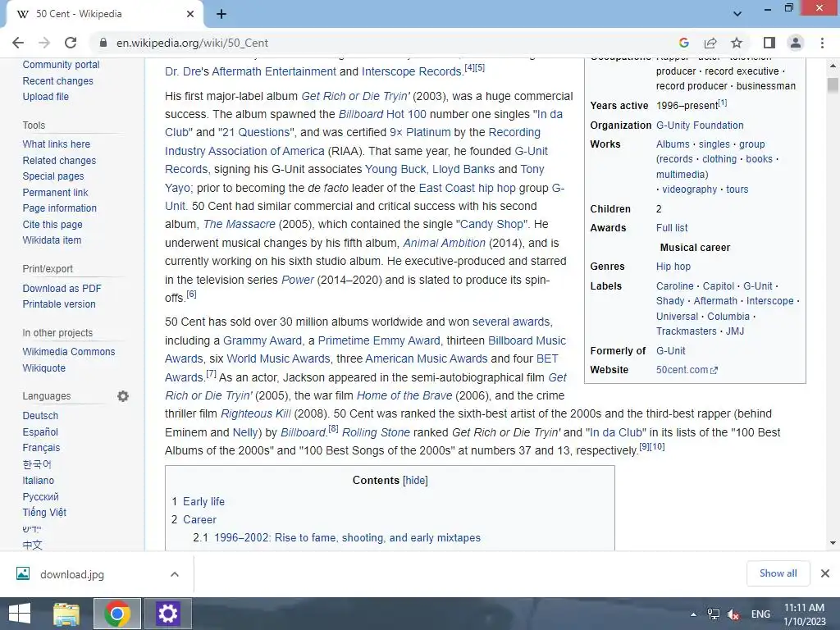Download the article as PDF

pyautogui.click(x=62, y=288)
